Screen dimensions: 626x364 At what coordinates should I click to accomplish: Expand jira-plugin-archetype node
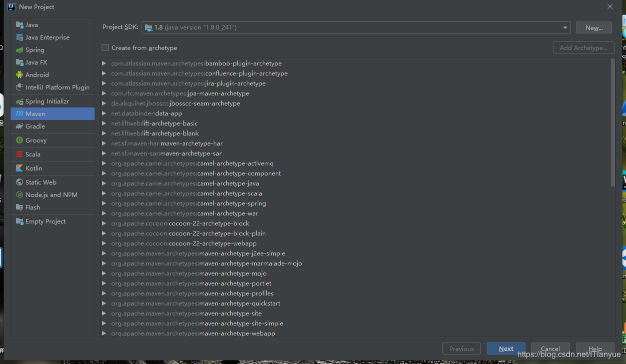click(x=104, y=83)
